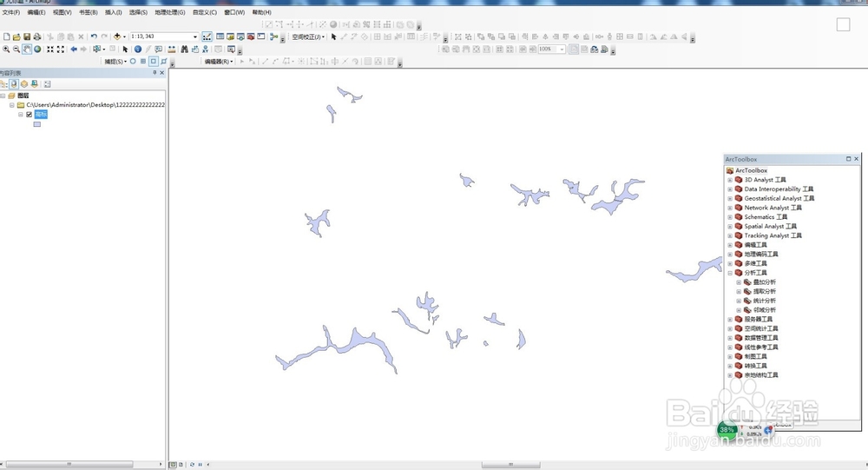
Task: Toggle Point Snapping on Snapping toolbar
Action: click(133, 62)
